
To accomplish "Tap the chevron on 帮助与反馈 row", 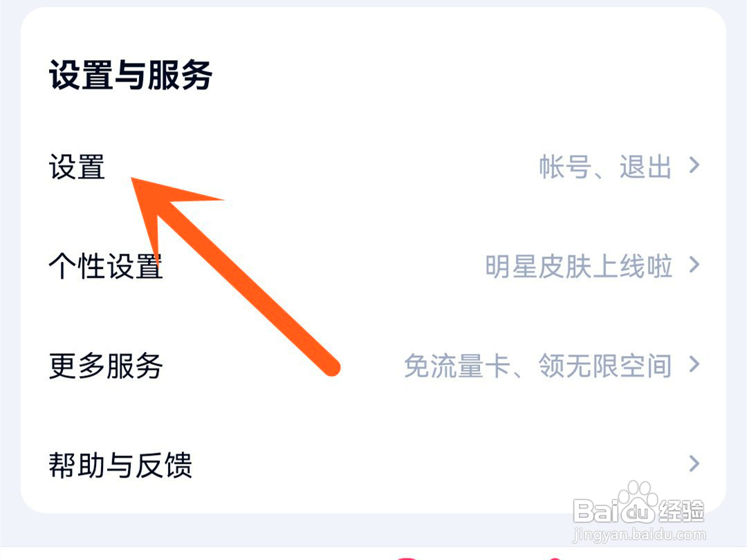I will tap(694, 463).
